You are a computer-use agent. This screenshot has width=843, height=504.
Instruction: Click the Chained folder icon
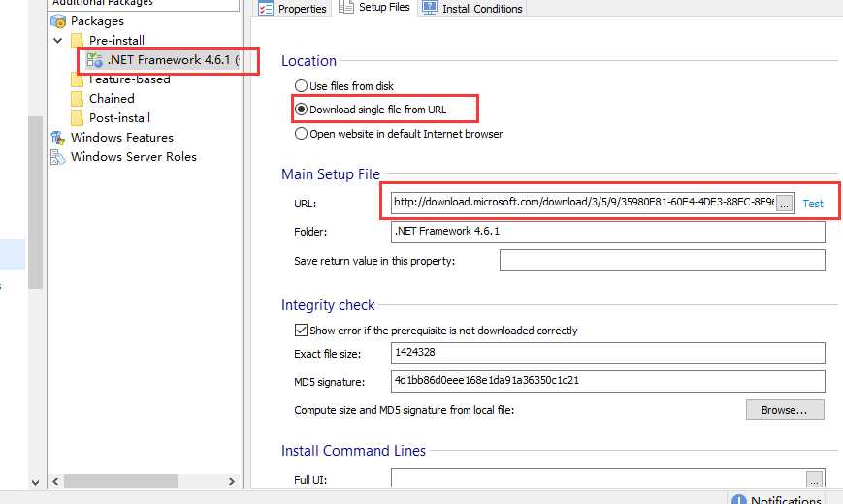point(78,99)
